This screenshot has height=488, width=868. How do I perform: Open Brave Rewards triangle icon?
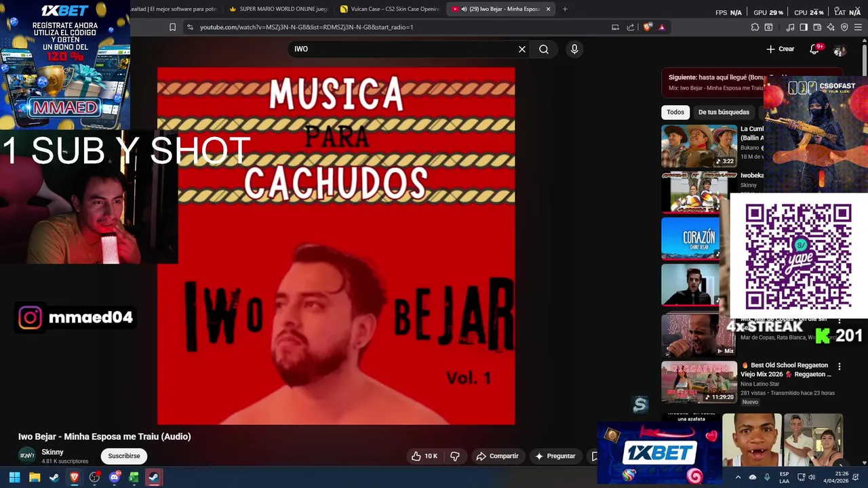pos(662,27)
